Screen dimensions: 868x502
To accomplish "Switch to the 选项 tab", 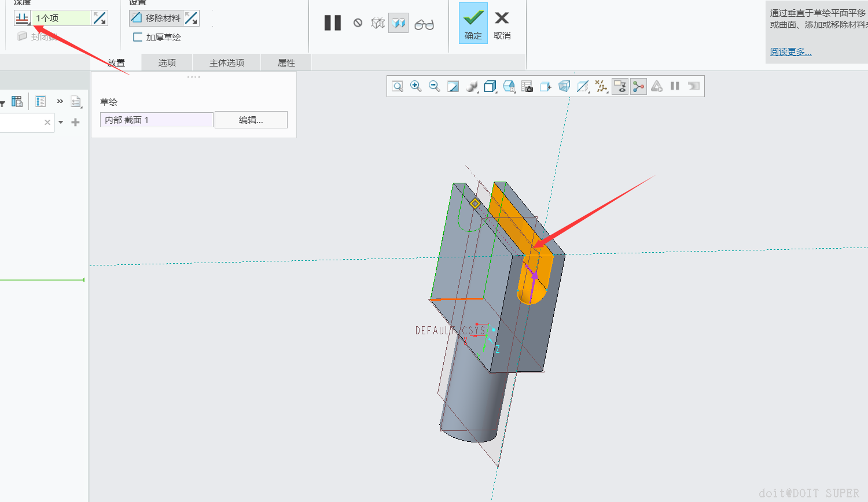I will [x=167, y=62].
